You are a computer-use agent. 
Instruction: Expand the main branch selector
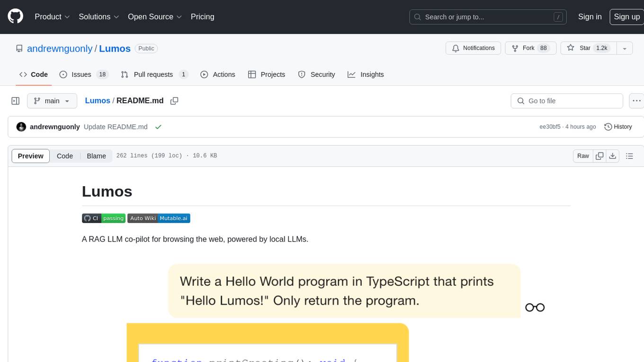point(52,101)
